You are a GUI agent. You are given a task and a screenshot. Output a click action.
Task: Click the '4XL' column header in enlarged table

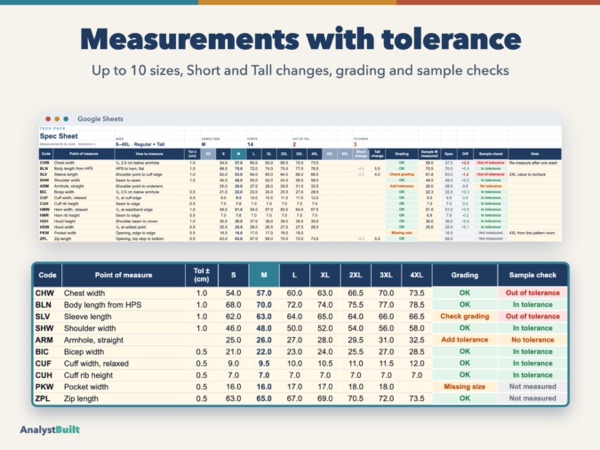[417, 275]
